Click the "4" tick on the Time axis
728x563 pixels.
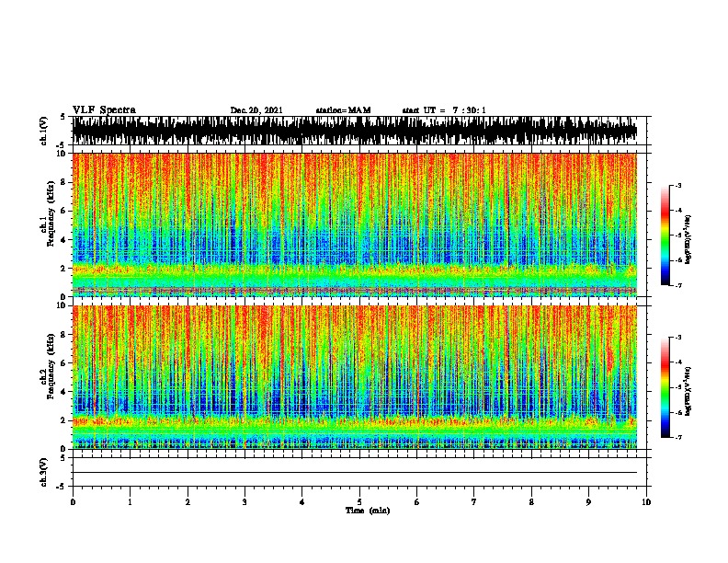click(302, 502)
